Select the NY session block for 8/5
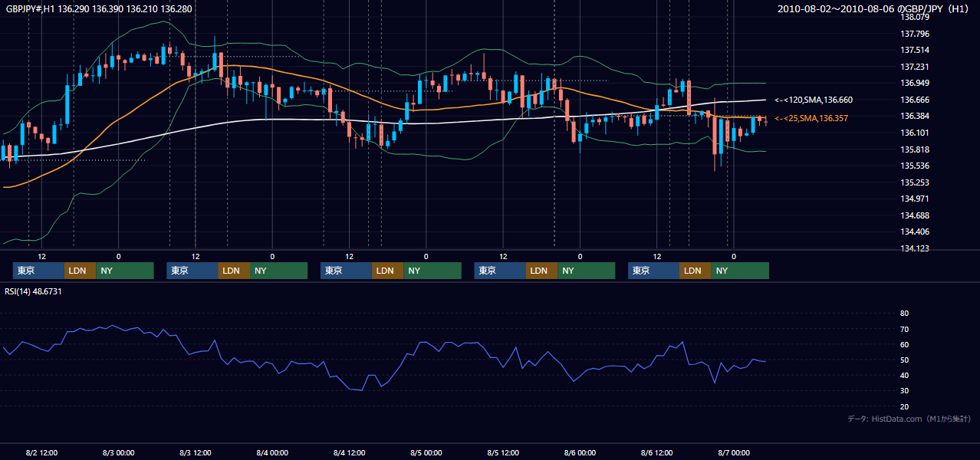980x460 pixels. (x=587, y=271)
